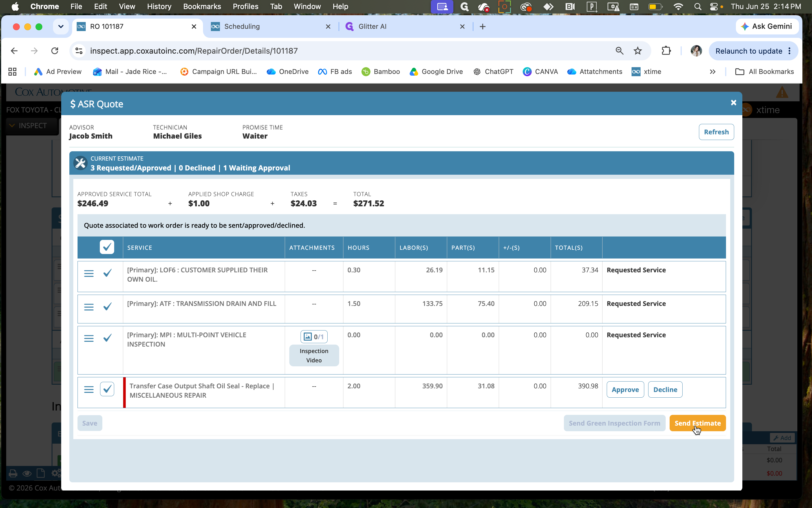Image resolution: width=812 pixels, height=508 pixels.
Task: Open the Apple menu
Action: click(15, 7)
